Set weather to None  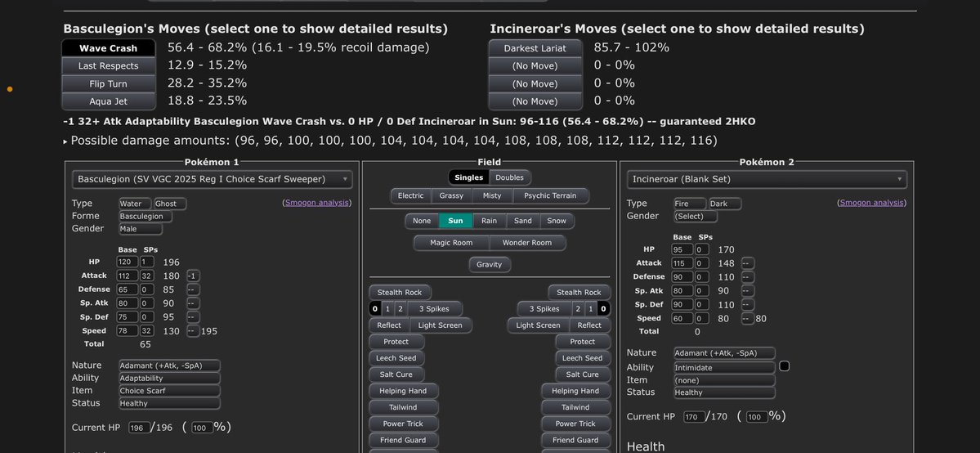(422, 221)
